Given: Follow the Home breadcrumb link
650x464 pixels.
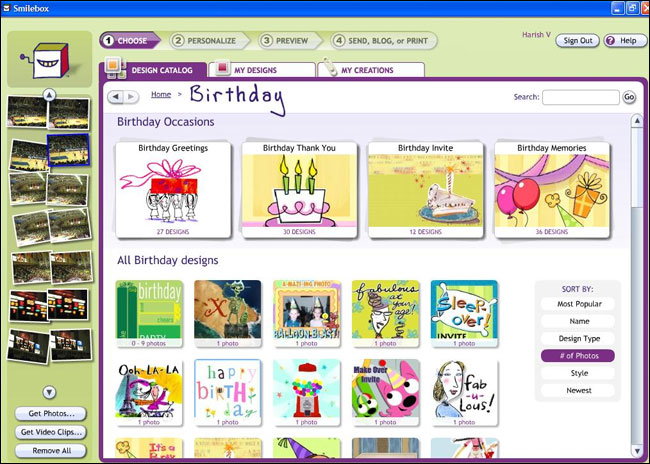Looking at the screenshot, I should (x=161, y=94).
